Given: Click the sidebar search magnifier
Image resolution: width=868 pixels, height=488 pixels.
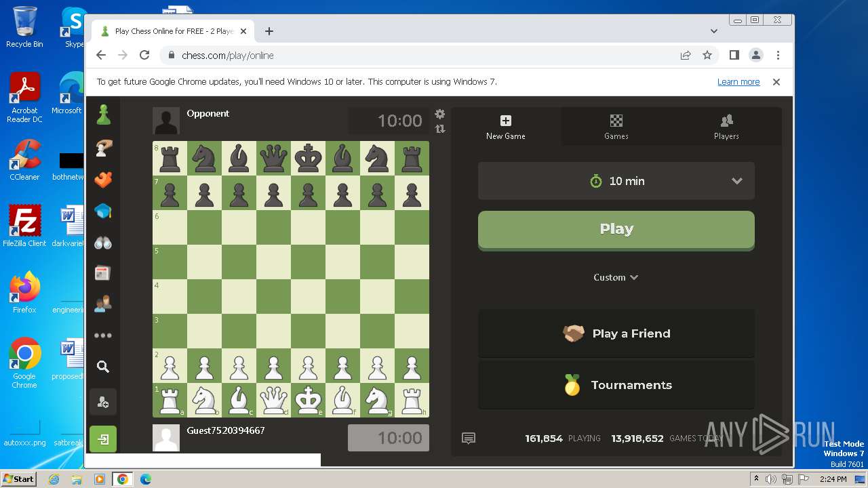Looking at the screenshot, I should [x=103, y=367].
